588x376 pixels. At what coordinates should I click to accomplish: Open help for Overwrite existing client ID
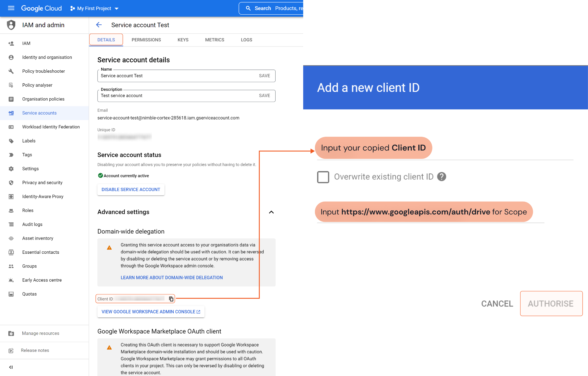pos(442,177)
